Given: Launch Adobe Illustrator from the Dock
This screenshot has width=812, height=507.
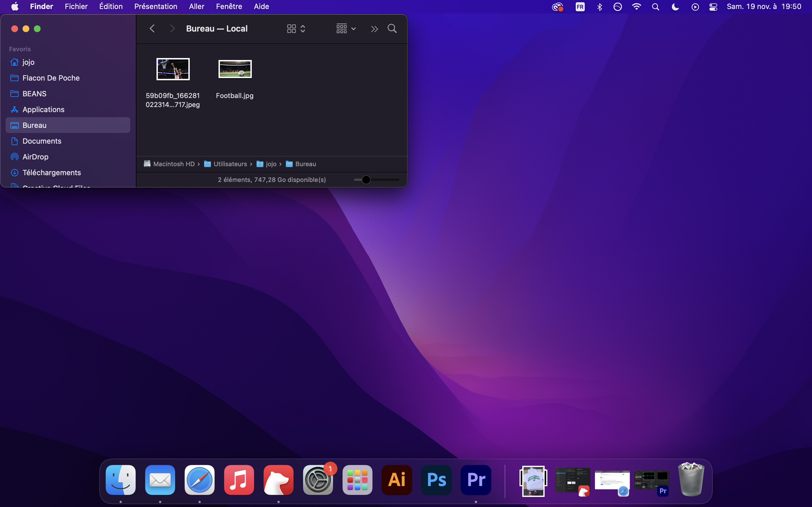Looking at the screenshot, I should pyautogui.click(x=397, y=480).
